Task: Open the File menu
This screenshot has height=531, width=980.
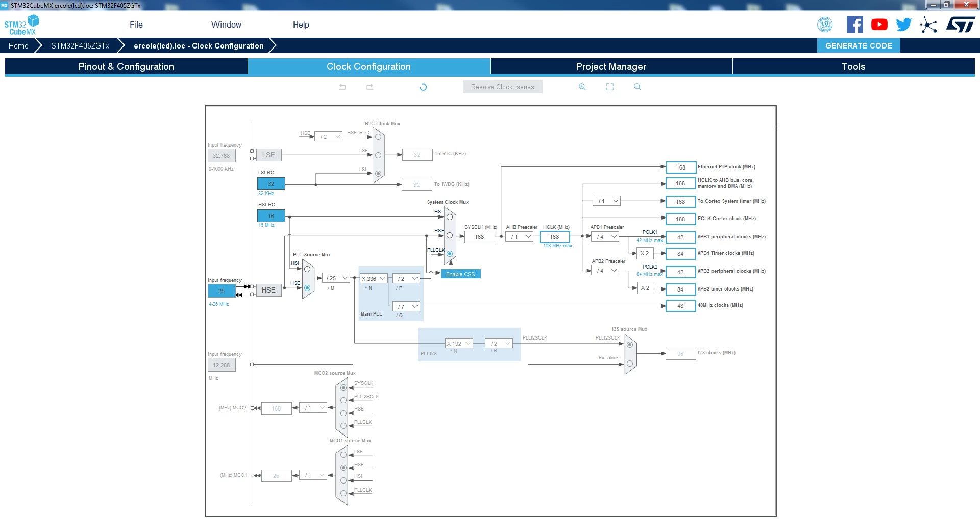Action: [x=136, y=25]
